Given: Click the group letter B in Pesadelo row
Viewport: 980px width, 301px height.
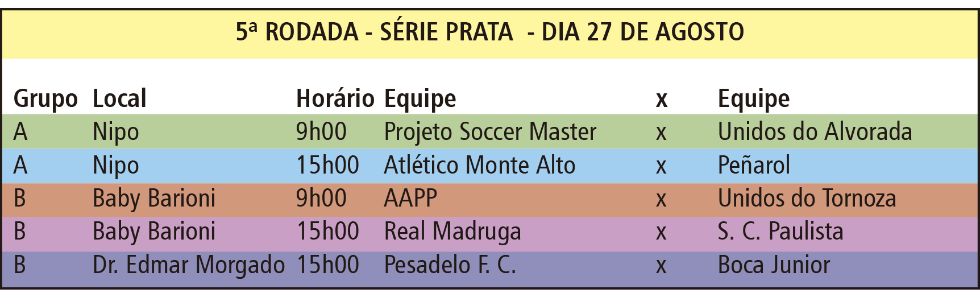Looking at the screenshot, I should (20, 265).
